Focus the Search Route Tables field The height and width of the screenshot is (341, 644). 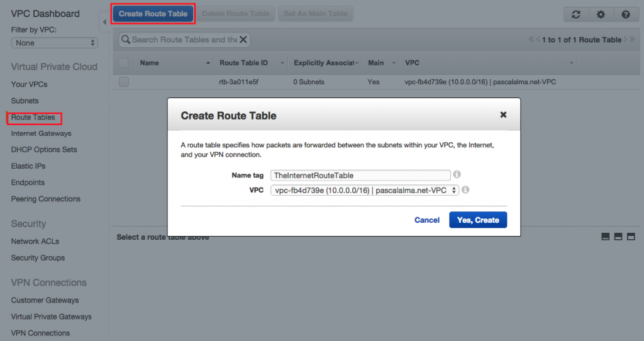coord(184,40)
